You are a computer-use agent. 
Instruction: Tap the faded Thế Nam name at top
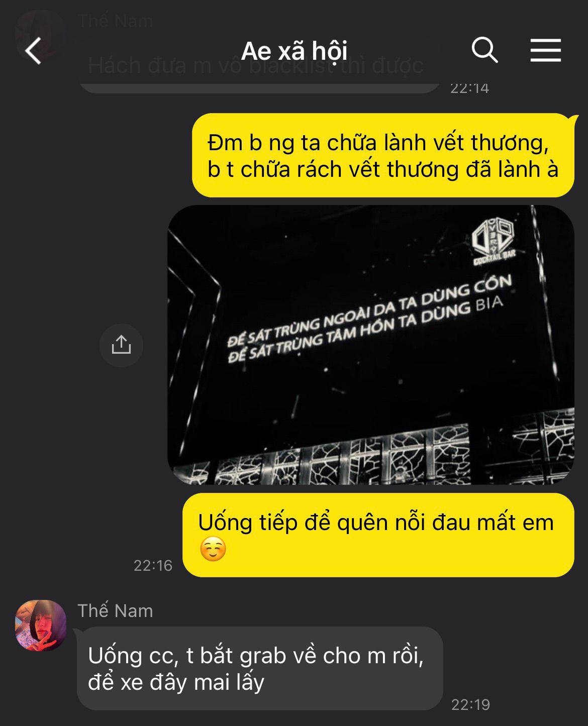click(115, 21)
